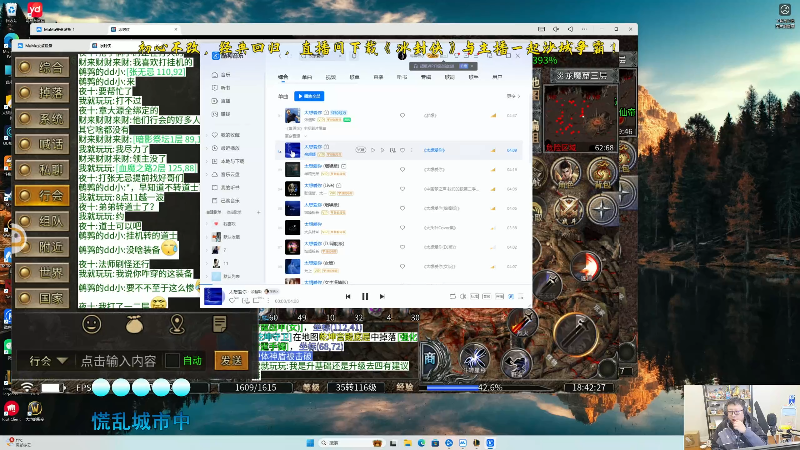The height and width of the screenshot is (450, 800).
Task: Open the 行会 channel dropdown by input
Action: 48,361
